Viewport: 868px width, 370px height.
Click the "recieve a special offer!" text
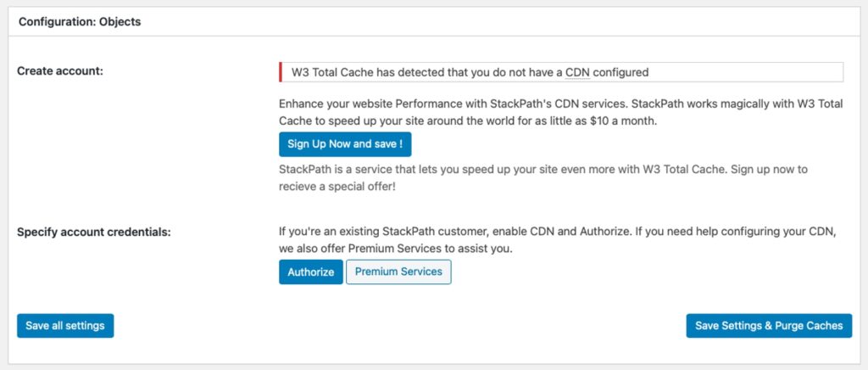pos(337,186)
